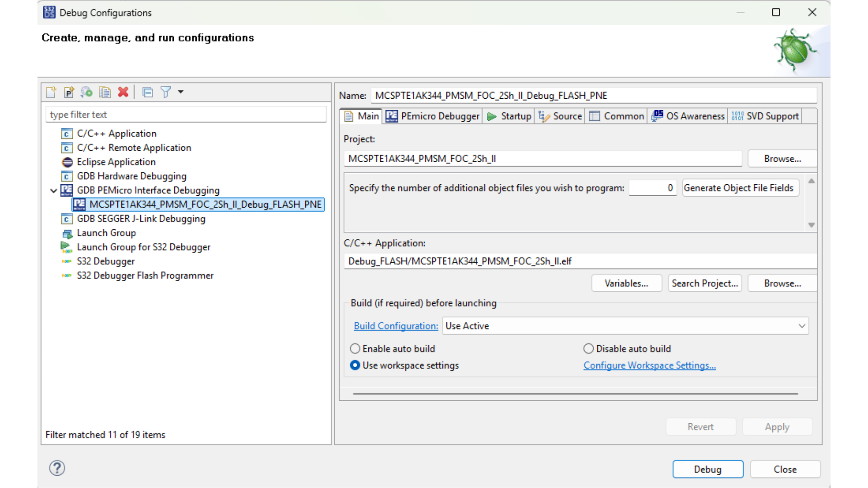
Task: Open the Startup tab
Action: point(509,116)
